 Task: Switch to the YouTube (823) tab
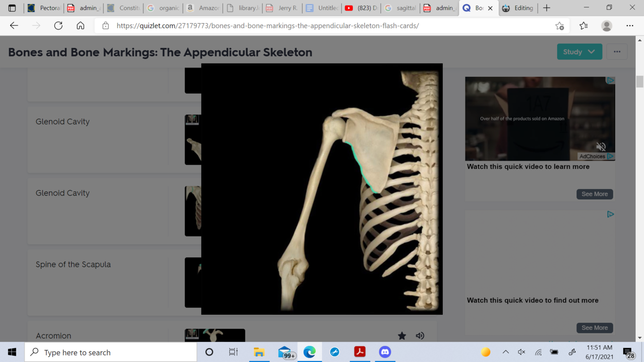point(361,8)
